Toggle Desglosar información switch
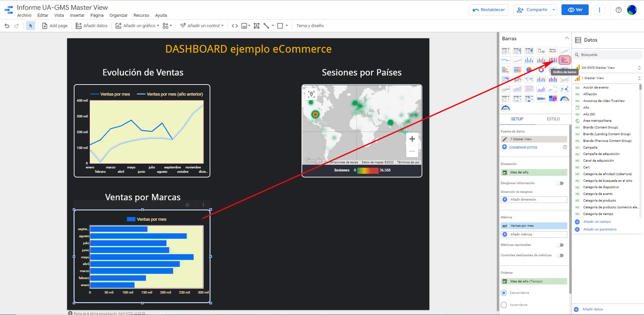 [x=560, y=183]
